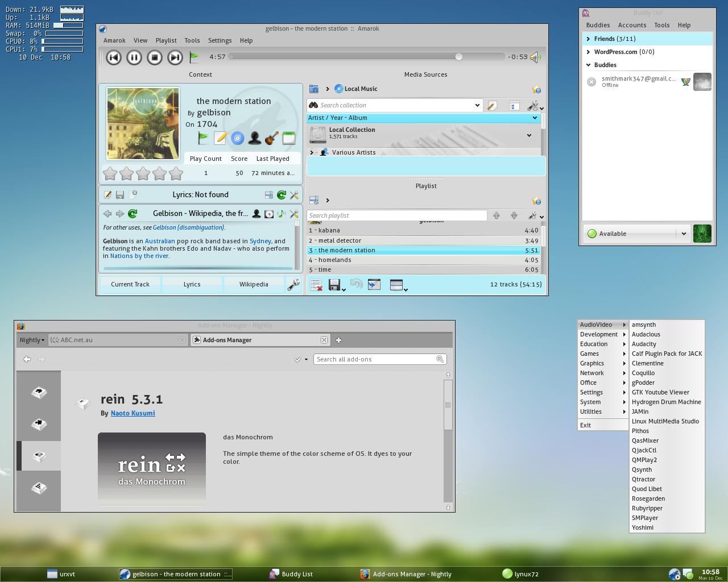Open search collection history dropdown arrow
728x582 pixels.
[x=477, y=105]
